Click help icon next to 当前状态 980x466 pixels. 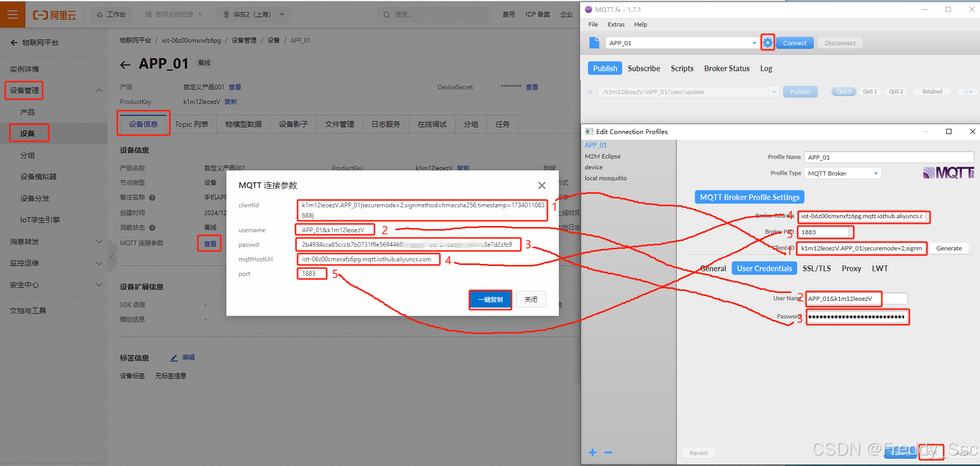152,228
